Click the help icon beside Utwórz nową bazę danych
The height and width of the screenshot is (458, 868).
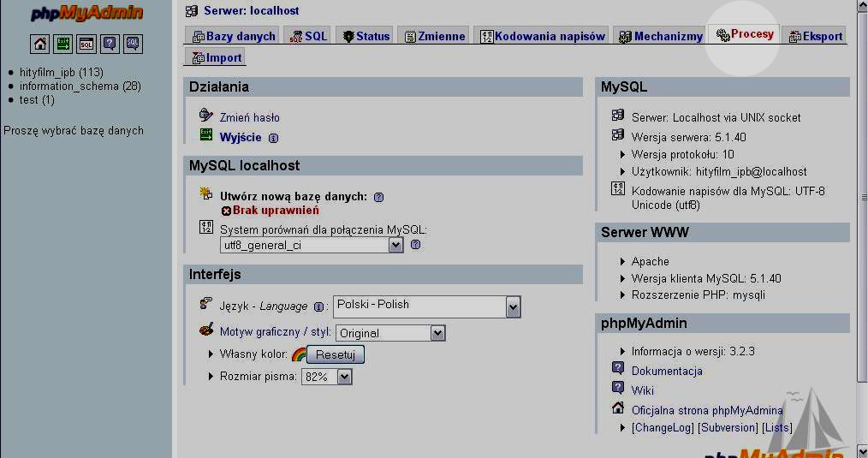click(378, 197)
